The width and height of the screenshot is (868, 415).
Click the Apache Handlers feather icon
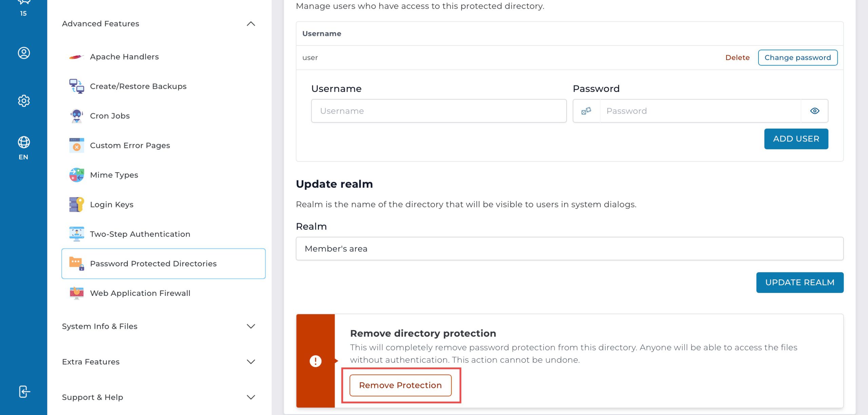pos(77,57)
